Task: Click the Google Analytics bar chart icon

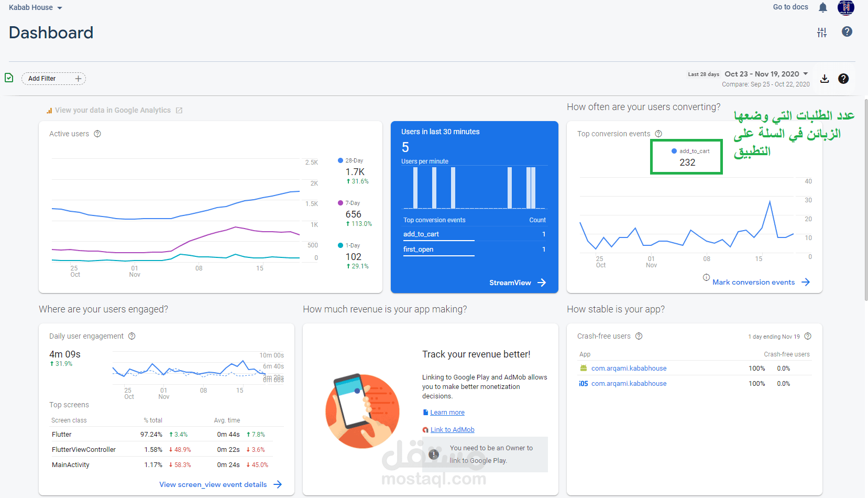Action: (x=49, y=111)
